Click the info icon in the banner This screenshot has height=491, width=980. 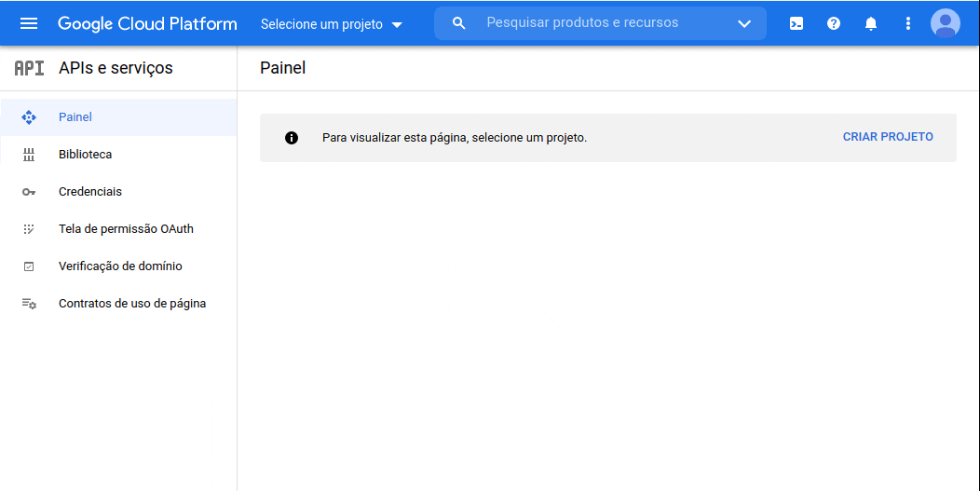point(292,138)
